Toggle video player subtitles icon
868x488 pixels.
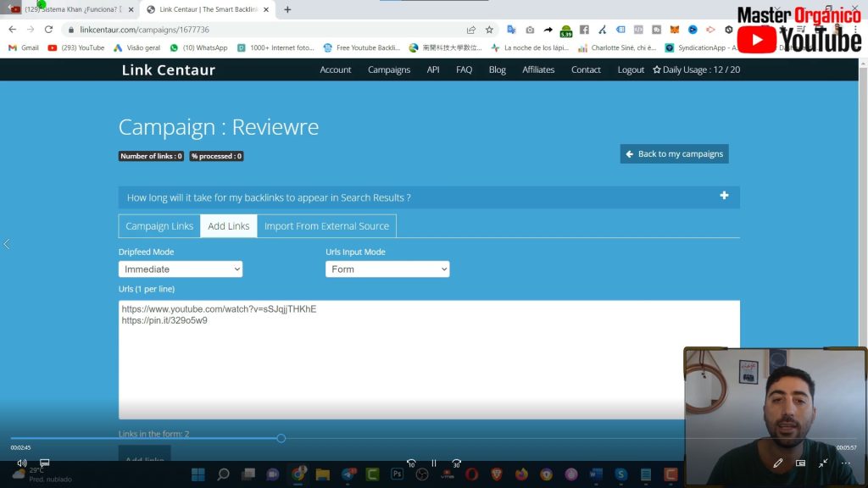(x=45, y=463)
